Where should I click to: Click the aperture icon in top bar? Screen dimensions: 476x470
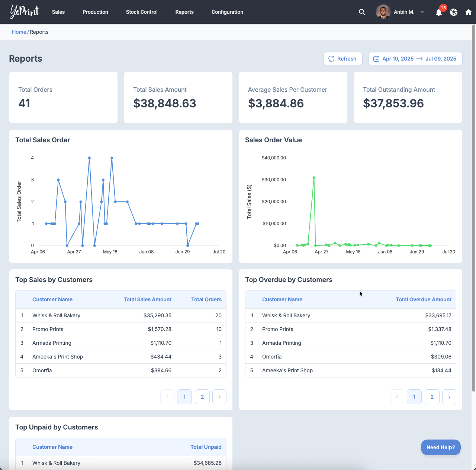coord(454,12)
